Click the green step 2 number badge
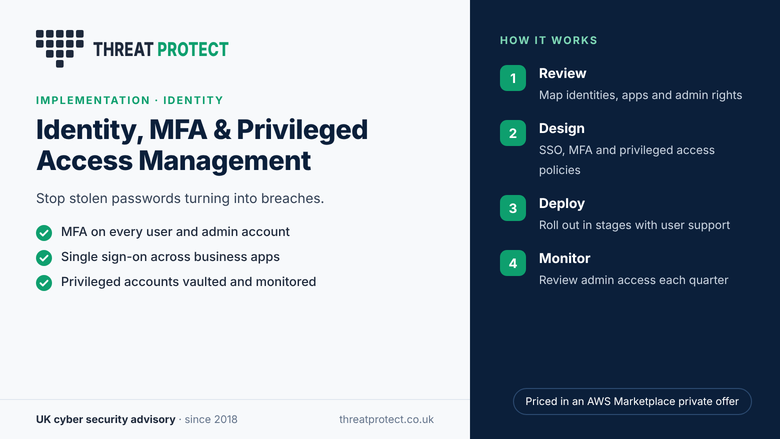780x439 pixels. tap(513, 133)
